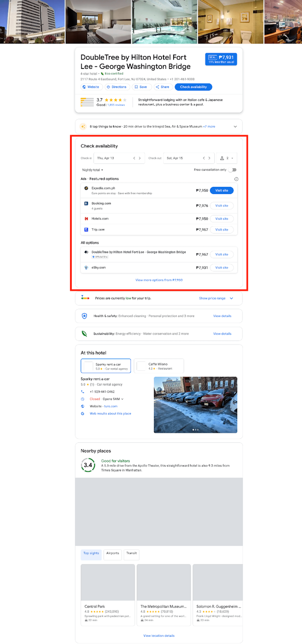Click the Health & safety shield icon
Screen dimensions: 302x644
[84, 316]
